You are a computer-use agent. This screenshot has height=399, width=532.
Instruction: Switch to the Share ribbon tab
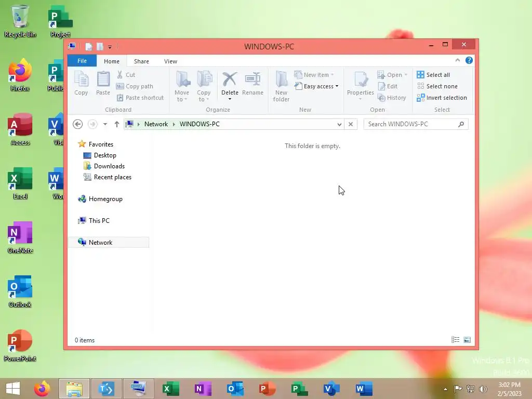[141, 61]
